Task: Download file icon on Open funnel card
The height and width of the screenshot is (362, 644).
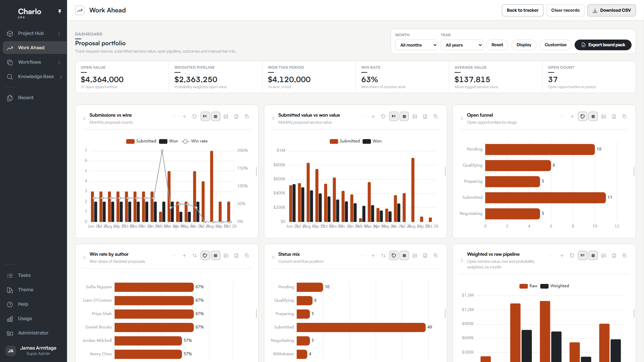Action: (614, 117)
